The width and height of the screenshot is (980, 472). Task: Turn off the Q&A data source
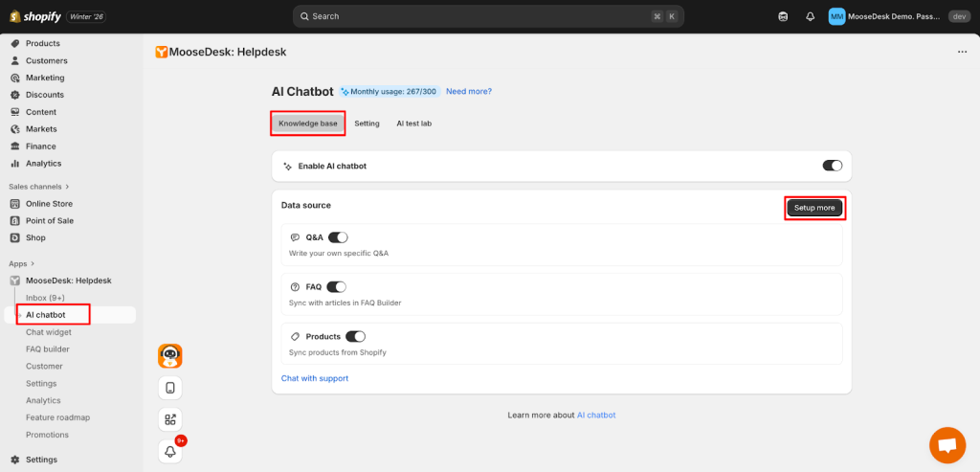pyautogui.click(x=338, y=237)
